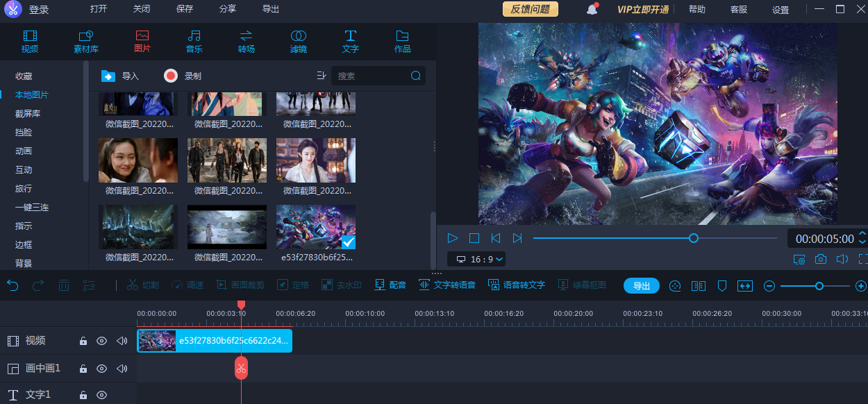Viewport: 868px width, 404px height.
Task: Open preview display settings icon
Action: click(799, 259)
